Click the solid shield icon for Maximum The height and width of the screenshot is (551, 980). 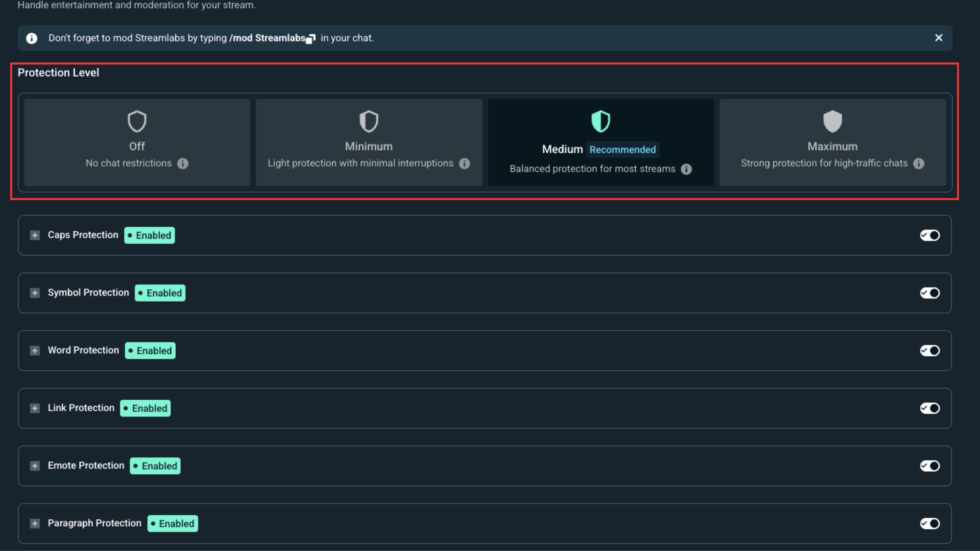click(832, 121)
